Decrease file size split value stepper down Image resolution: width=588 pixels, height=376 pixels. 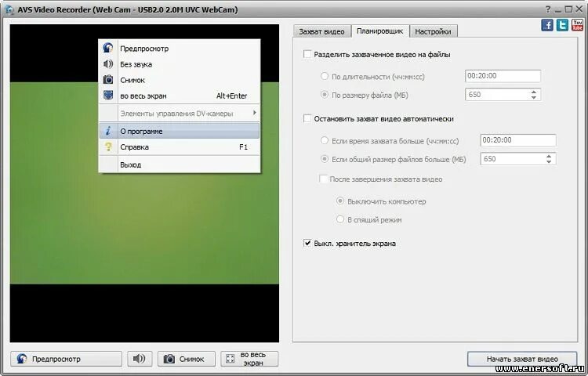(x=534, y=97)
